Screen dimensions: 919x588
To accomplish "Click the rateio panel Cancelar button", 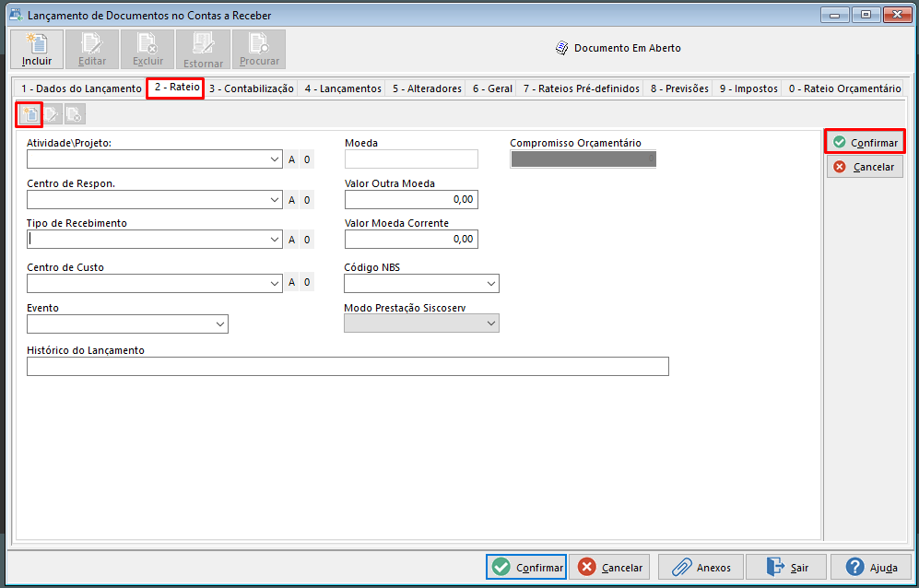I will click(x=866, y=167).
